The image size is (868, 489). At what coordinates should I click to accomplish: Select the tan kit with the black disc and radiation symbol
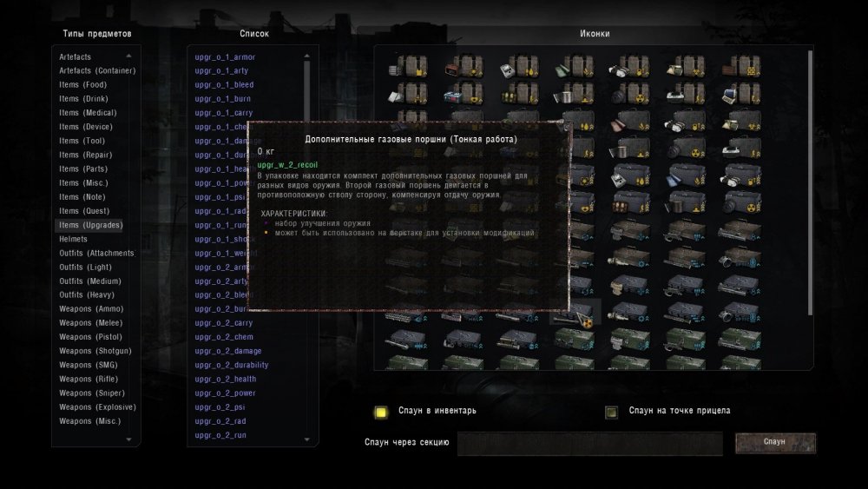(x=630, y=94)
